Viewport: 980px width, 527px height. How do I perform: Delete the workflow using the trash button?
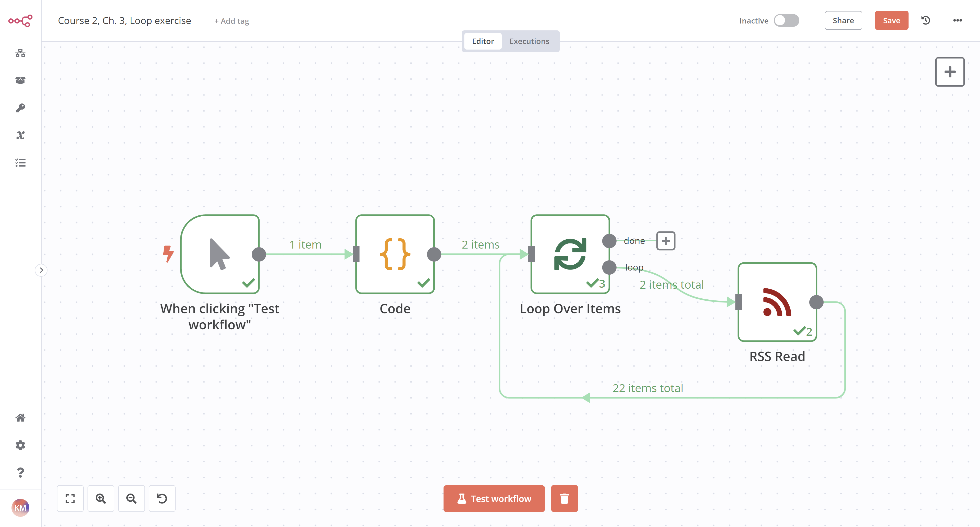pos(564,498)
